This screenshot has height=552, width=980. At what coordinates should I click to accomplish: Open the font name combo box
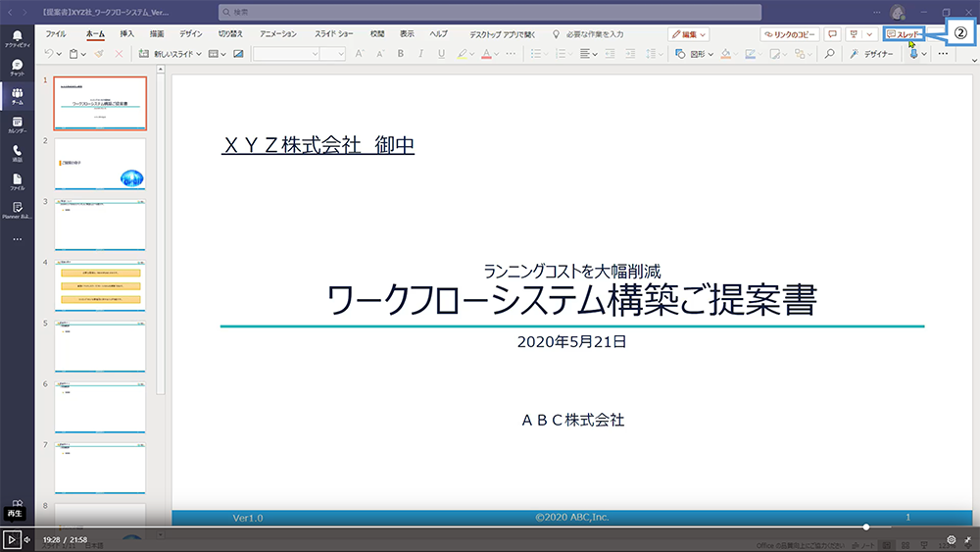point(286,54)
